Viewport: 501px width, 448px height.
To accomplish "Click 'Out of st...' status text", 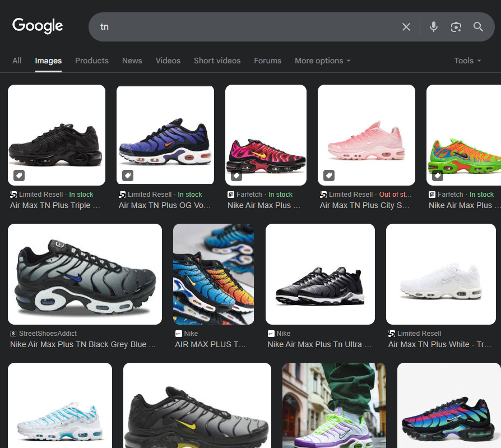I will click(x=395, y=195).
